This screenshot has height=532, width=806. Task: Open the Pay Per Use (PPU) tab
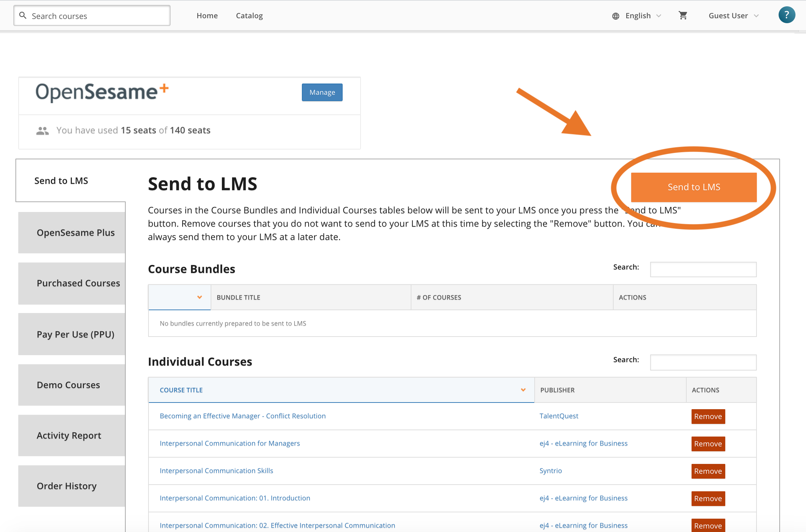[x=72, y=334]
